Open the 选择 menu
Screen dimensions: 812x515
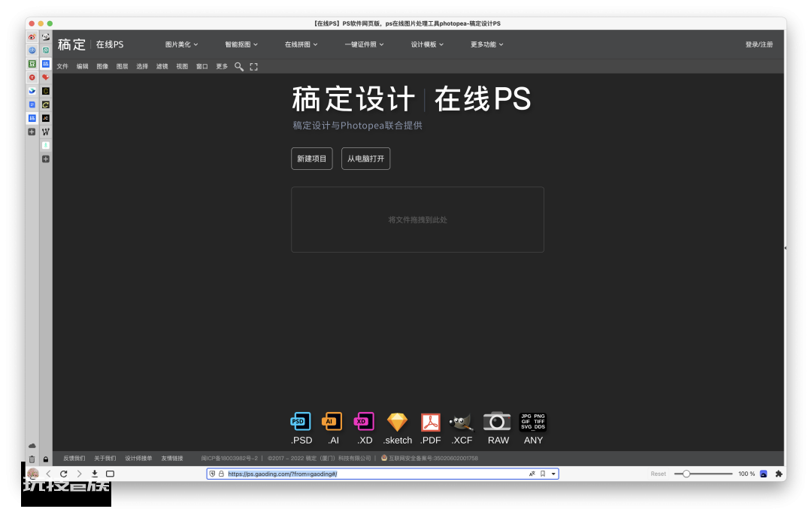tap(142, 66)
